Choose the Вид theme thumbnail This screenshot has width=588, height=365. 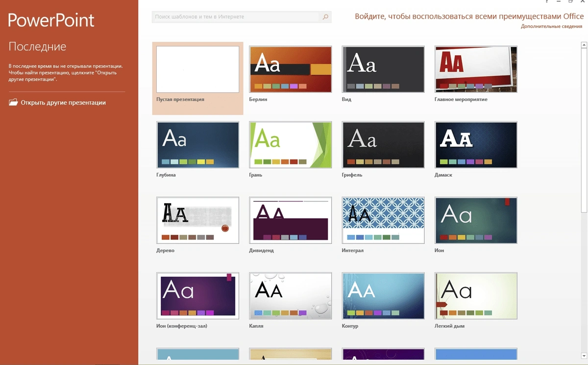[x=383, y=69]
